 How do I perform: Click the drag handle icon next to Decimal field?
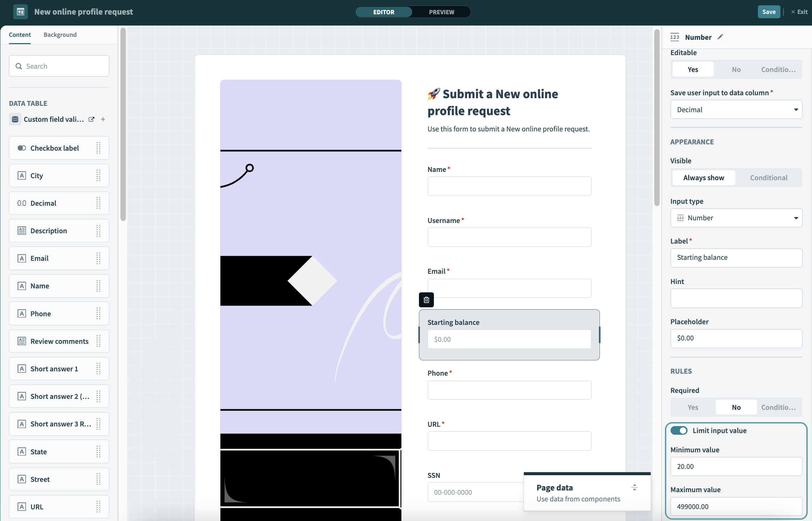[x=99, y=203]
